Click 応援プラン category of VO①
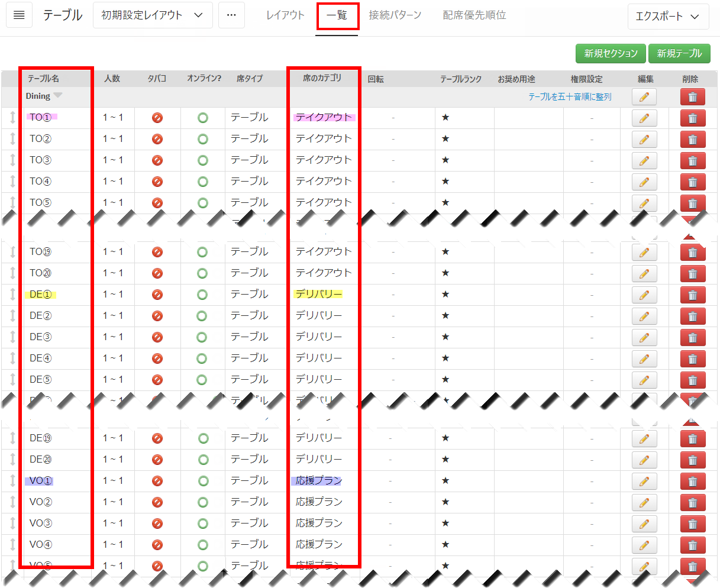Viewport: 720px width, 588px height. (319, 480)
